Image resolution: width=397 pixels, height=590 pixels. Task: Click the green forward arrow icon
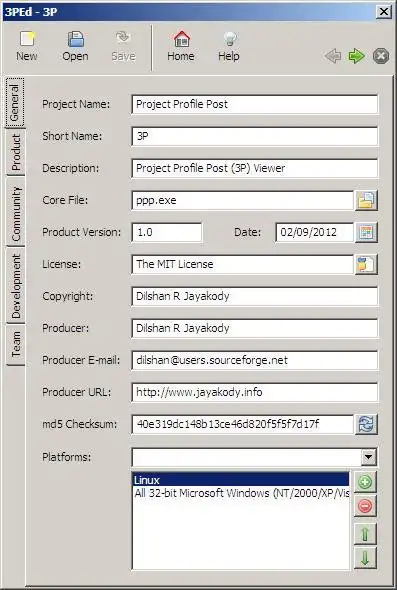pyautogui.click(x=356, y=56)
